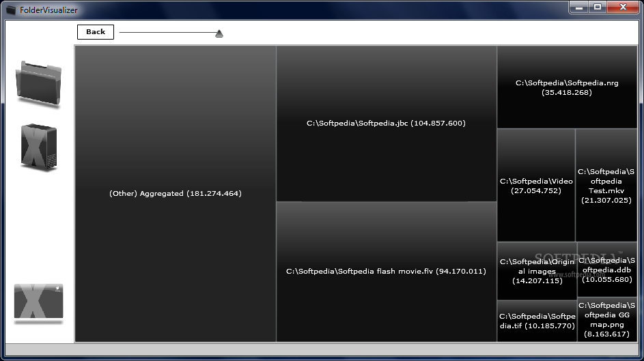Select the Softpedia Test.mkv tile
Viewport: 644px width, 361px height.
point(606,185)
